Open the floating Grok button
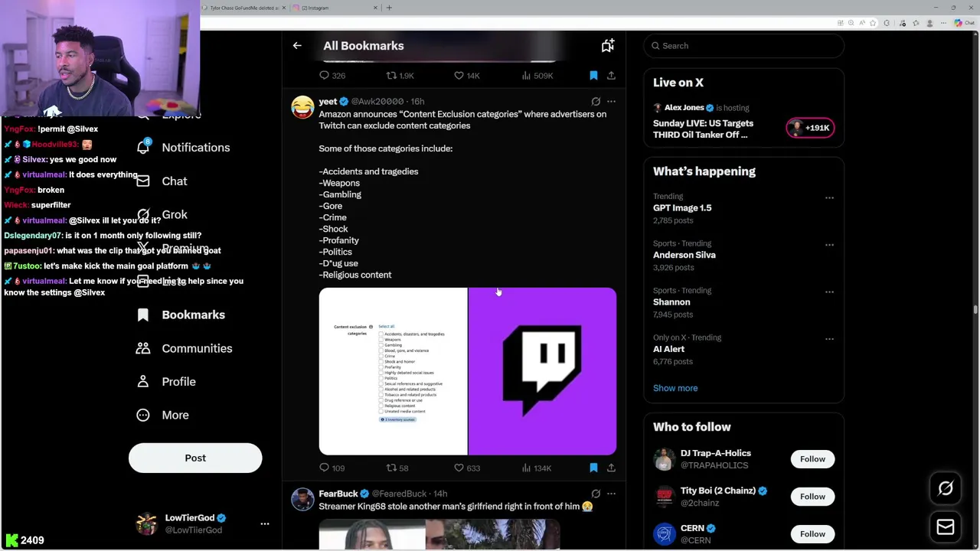The image size is (980, 551). click(946, 489)
